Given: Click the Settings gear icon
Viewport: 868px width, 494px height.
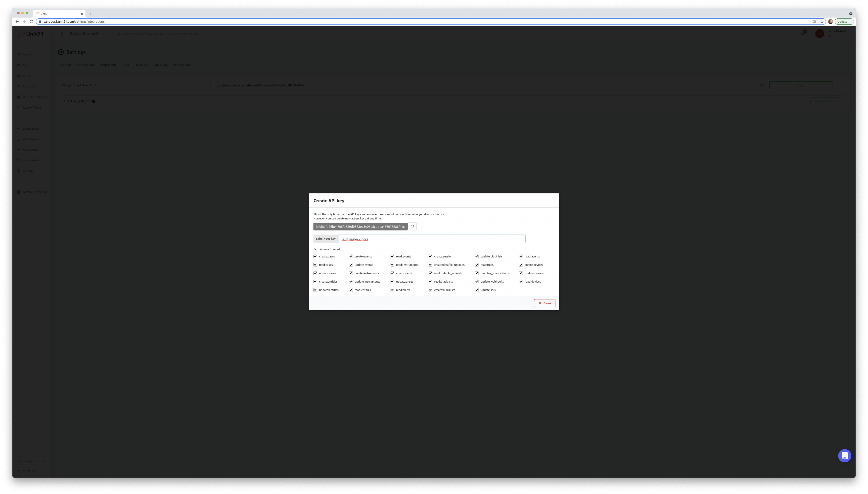Looking at the screenshot, I should click(x=61, y=52).
